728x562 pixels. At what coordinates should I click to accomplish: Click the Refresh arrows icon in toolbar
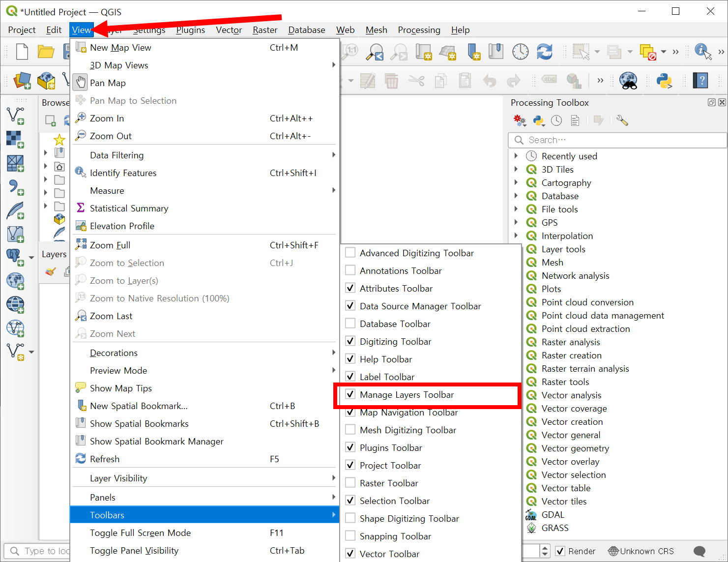(x=545, y=52)
